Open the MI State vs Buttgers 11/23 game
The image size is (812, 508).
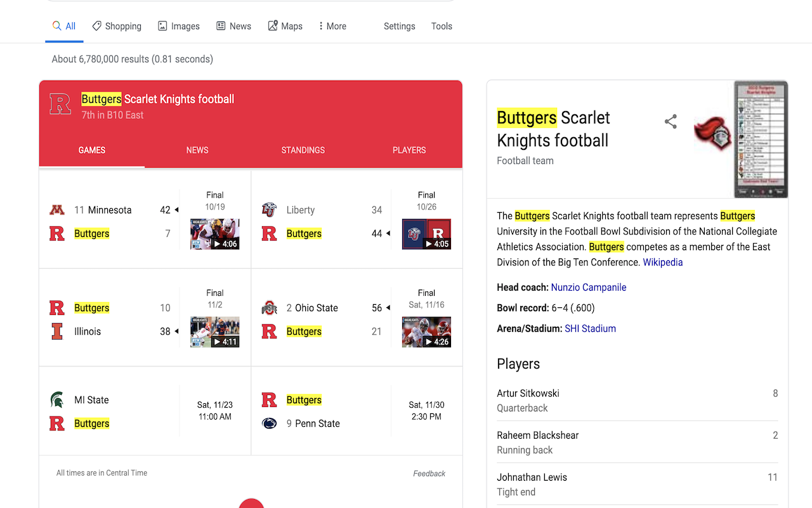click(x=145, y=411)
